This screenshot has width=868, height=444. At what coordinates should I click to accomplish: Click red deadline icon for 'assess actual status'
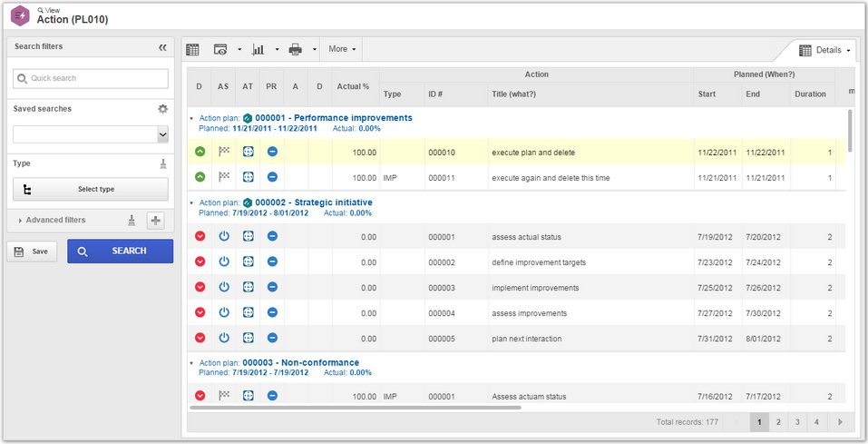(200, 236)
